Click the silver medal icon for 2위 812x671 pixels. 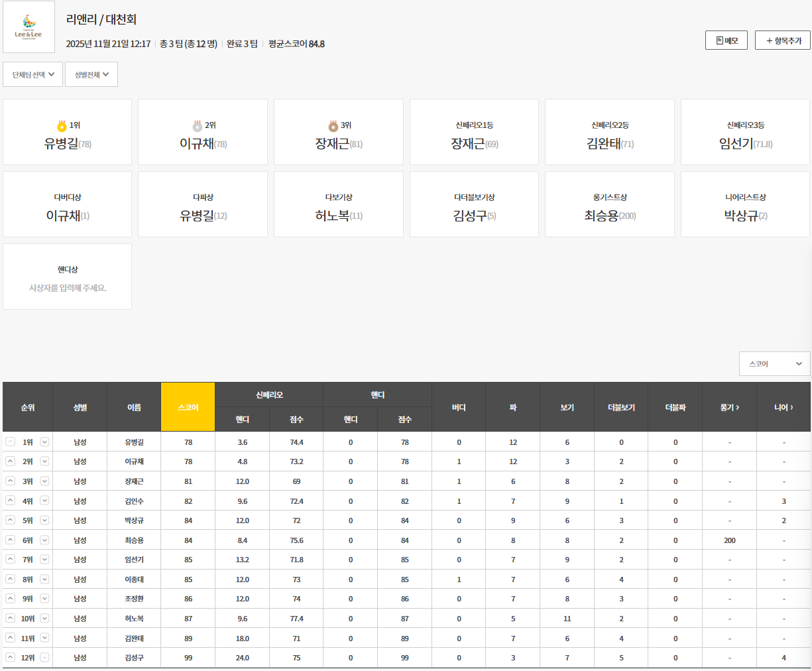tap(197, 126)
